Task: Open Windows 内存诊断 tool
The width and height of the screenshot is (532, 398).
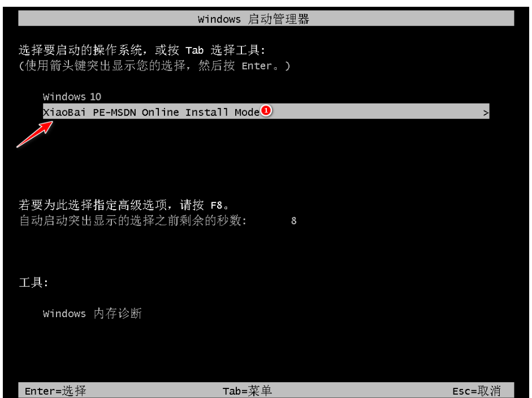Action: [x=92, y=313]
